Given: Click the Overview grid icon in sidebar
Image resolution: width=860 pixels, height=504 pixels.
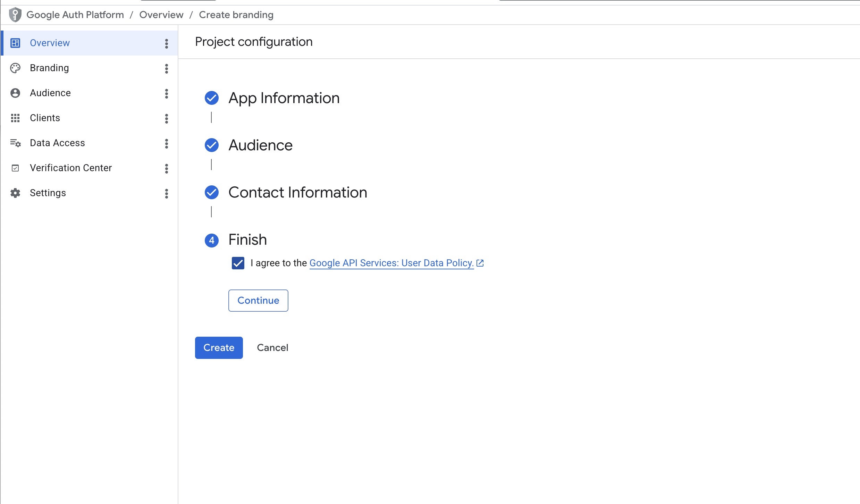Looking at the screenshot, I should pyautogui.click(x=15, y=43).
